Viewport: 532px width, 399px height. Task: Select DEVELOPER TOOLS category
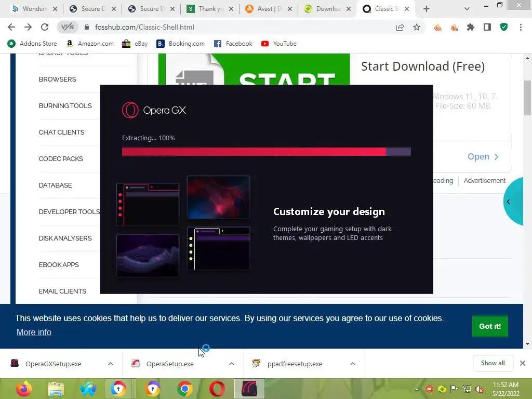[69, 212]
